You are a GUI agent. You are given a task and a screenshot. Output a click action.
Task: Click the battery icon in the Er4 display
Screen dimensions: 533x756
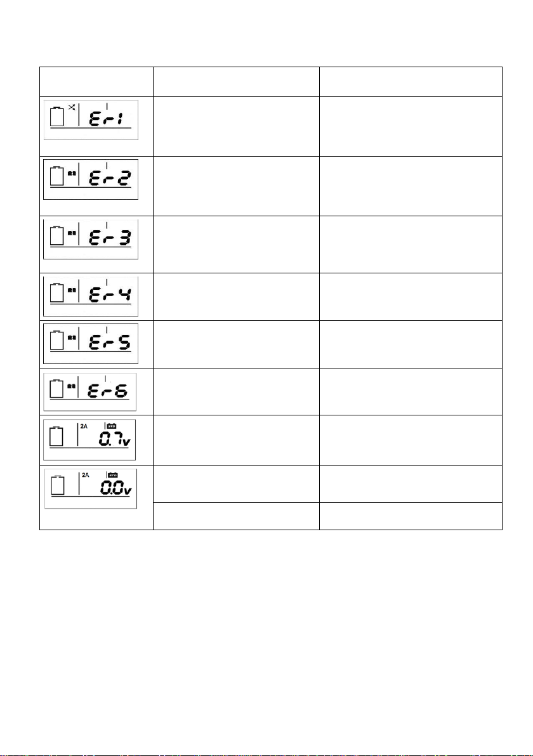[57, 292]
